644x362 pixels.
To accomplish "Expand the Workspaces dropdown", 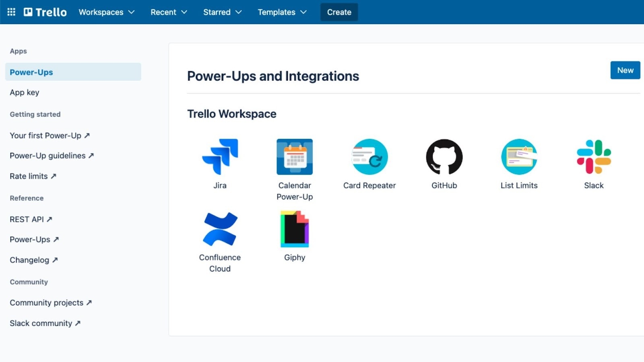I will (107, 12).
